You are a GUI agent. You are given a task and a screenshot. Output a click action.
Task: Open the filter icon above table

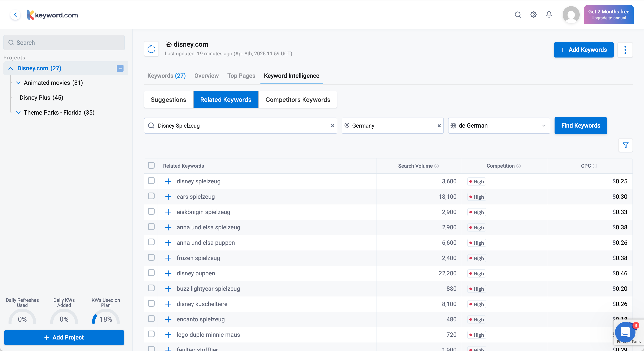pyautogui.click(x=625, y=145)
